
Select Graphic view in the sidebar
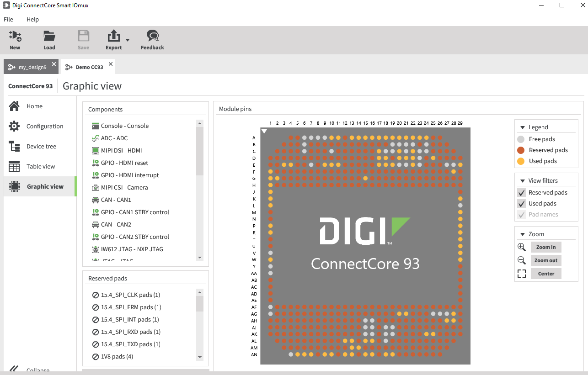pos(40,186)
